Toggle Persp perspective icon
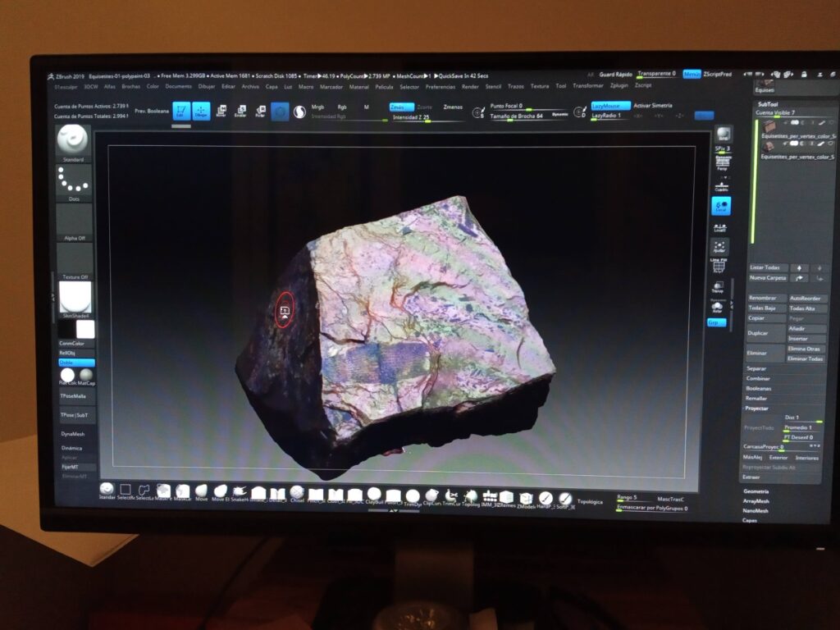Viewport: 840px width, 630px height. tap(722, 162)
